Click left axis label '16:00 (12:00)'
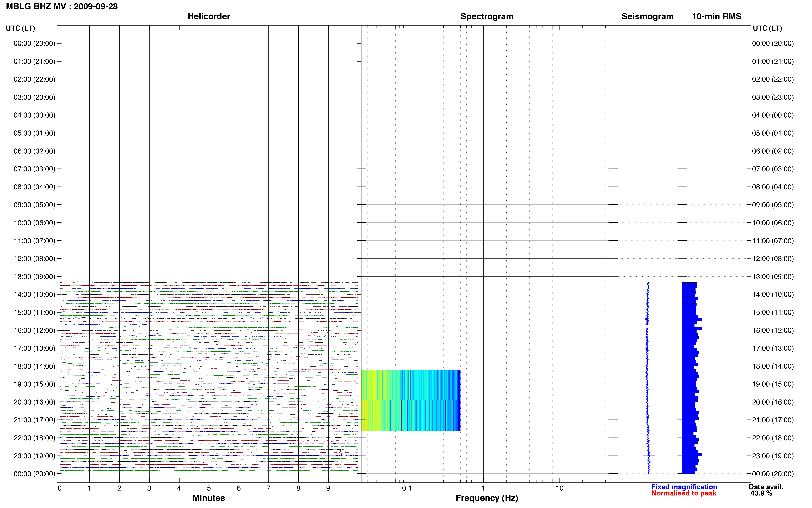 click(x=34, y=330)
